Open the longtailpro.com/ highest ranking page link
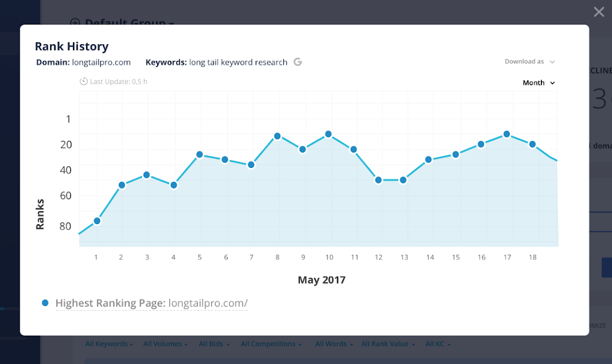 point(208,303)
